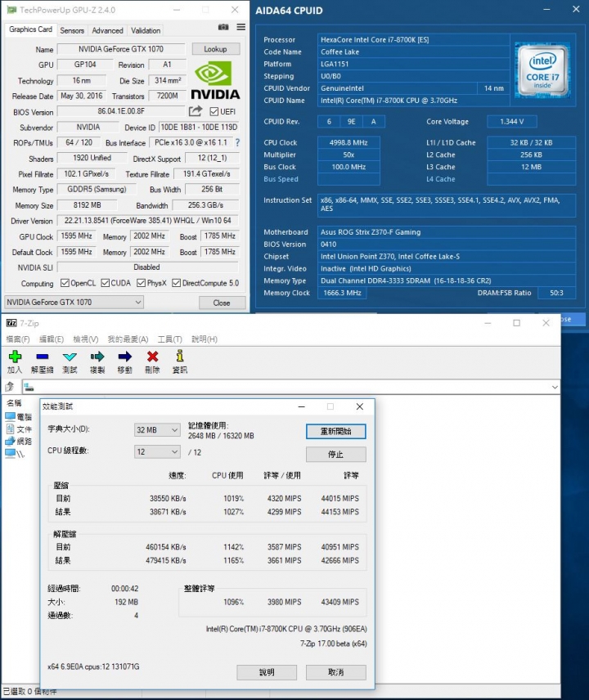The width and height of the screenshot is (589, 700).
Task: Click the Core Voltage 1.344 V value
Action: (512, 121)
